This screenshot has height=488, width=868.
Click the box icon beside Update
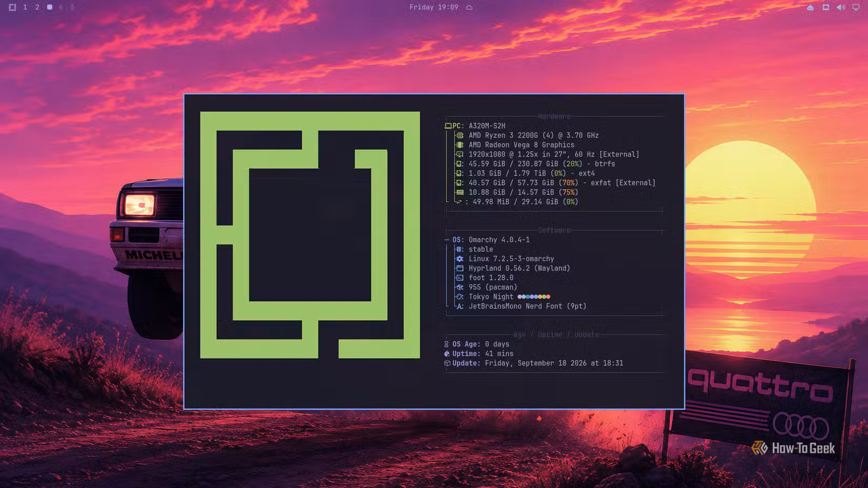447,363
